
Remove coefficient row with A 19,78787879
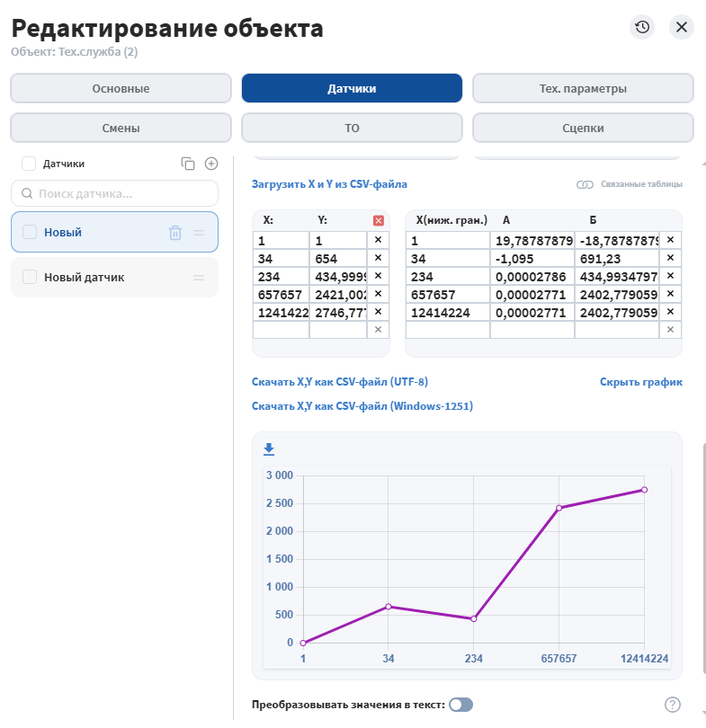point(670,240)
